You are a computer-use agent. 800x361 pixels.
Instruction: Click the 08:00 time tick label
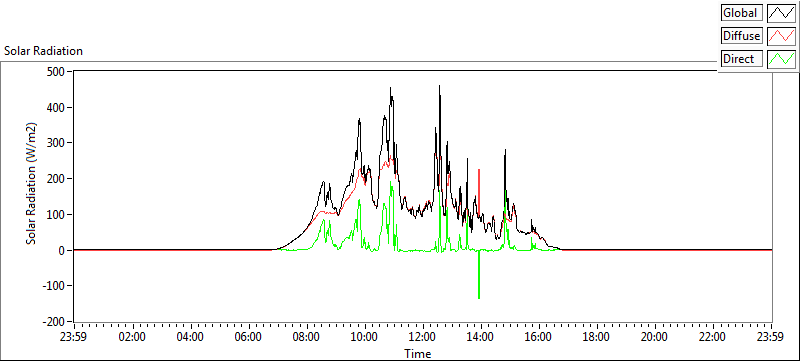coord(307,337)
